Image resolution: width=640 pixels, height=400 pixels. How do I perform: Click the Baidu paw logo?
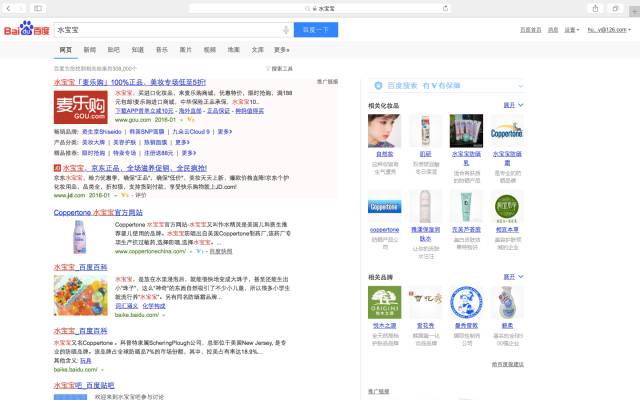click(27, 29)
